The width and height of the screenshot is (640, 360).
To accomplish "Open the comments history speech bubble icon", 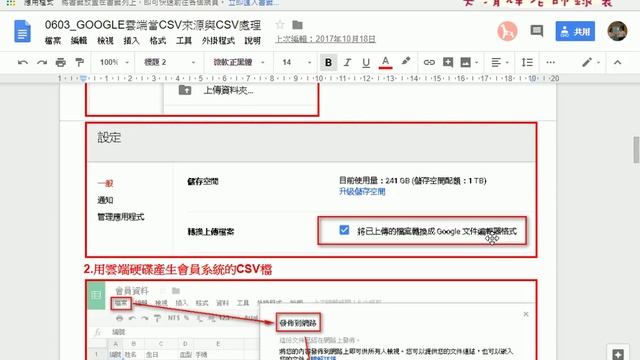I will click(x=536, y=31).
